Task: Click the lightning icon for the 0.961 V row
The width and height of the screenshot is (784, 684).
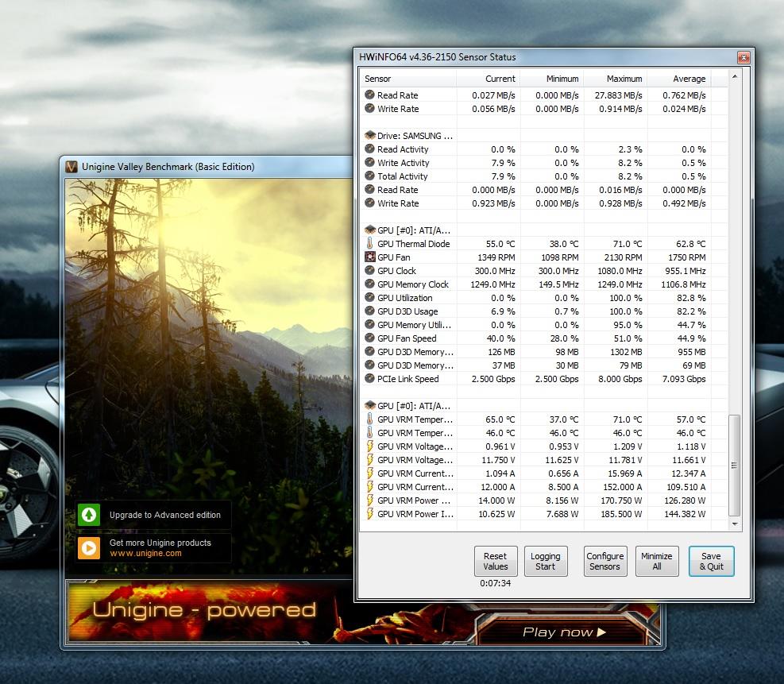Action: click(x=369, y=446)
